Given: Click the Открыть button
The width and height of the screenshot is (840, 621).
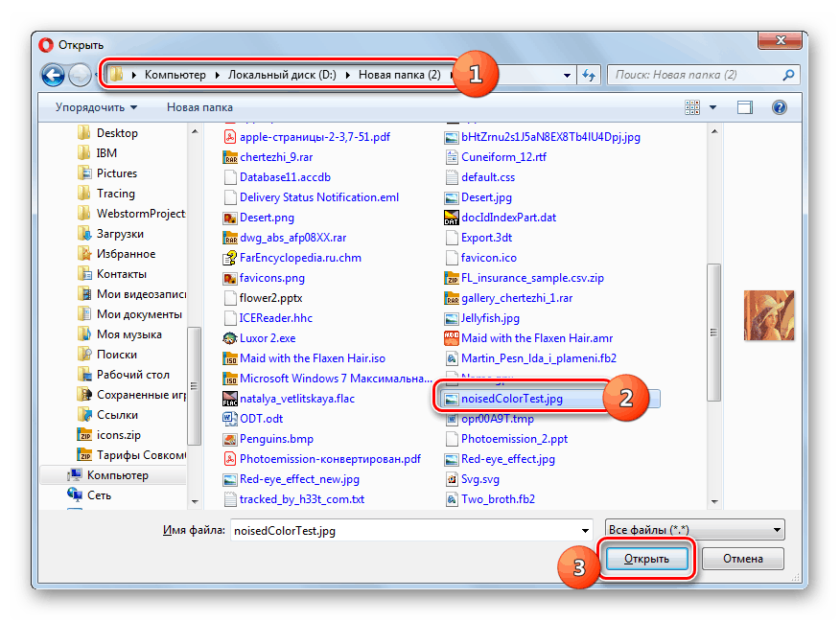Looking at the screenshot, I should 646,559.
